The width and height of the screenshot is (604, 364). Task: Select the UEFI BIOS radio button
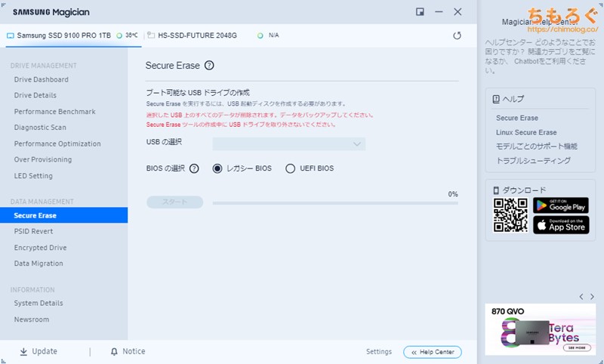(290, 168)
